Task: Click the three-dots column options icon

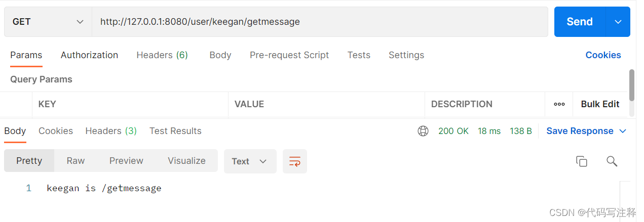Action: click(559, 104)
